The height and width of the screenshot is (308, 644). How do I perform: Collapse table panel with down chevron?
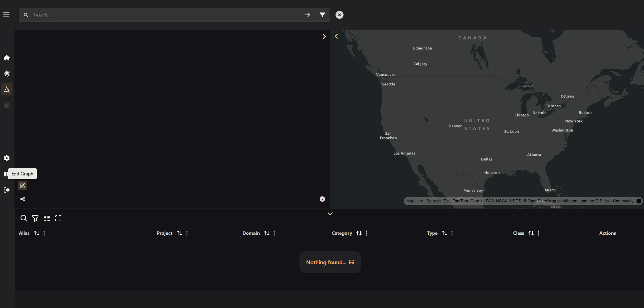coord(330,214)
